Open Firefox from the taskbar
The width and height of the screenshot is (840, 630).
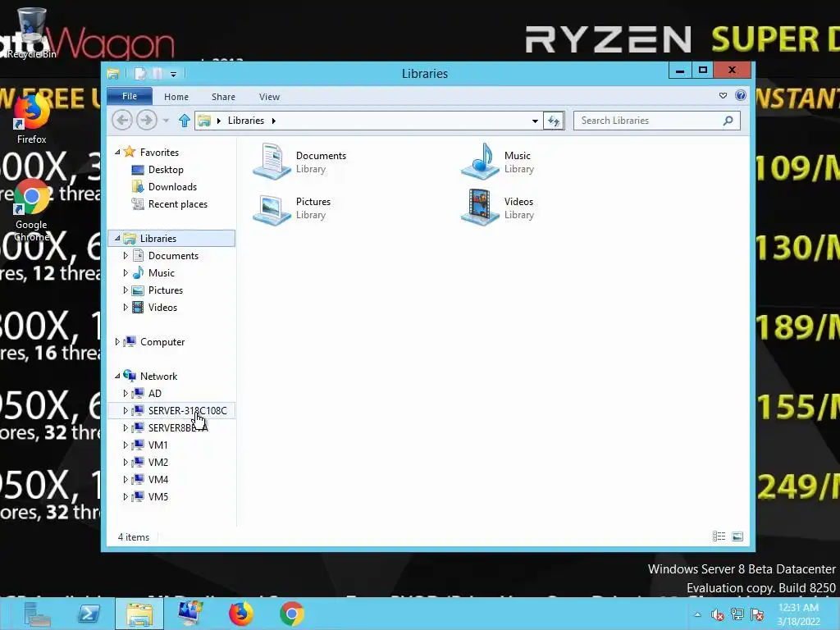click(x=241, y=614)
